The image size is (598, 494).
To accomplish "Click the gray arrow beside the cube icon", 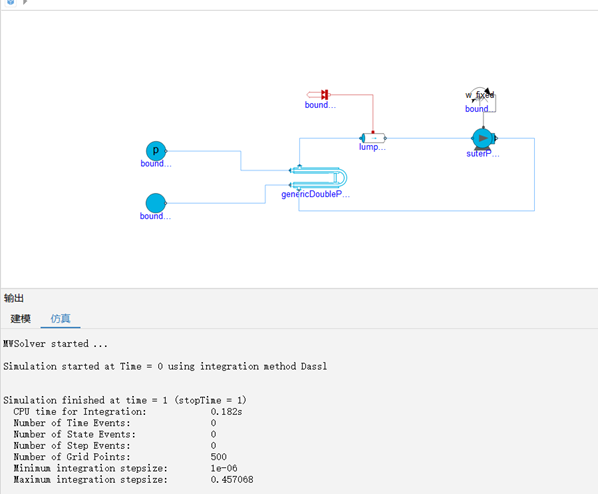I will [x=25, y=2].
